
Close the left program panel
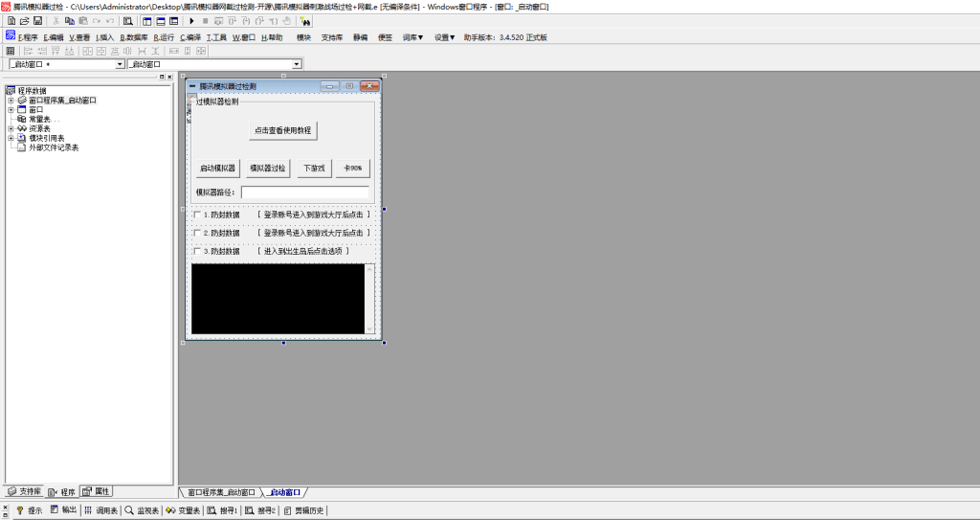169,77
